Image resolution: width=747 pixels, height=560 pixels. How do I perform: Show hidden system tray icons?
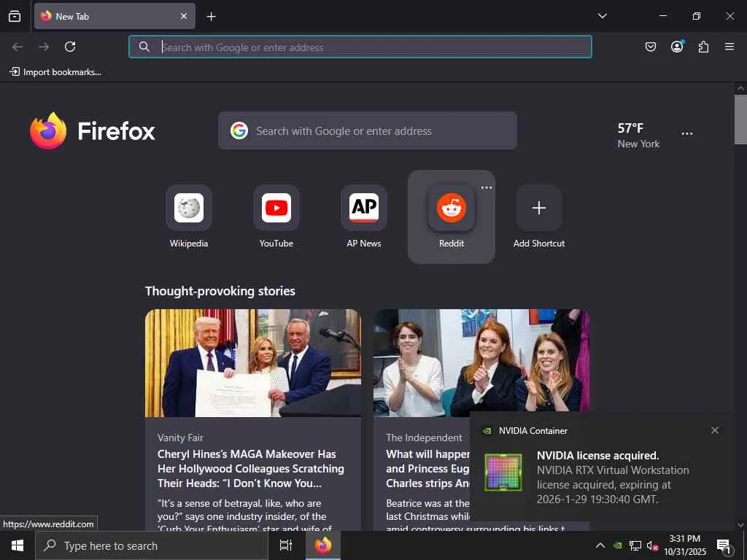pyautogui.click(x=600, y=545)
